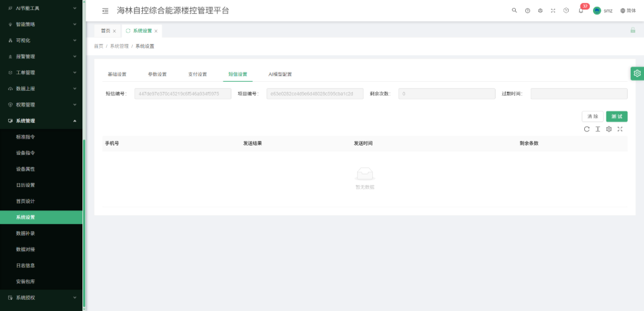Click the refresh icon on 系统设置 tab
644x311 pixels.
click(x=128, y=31)
